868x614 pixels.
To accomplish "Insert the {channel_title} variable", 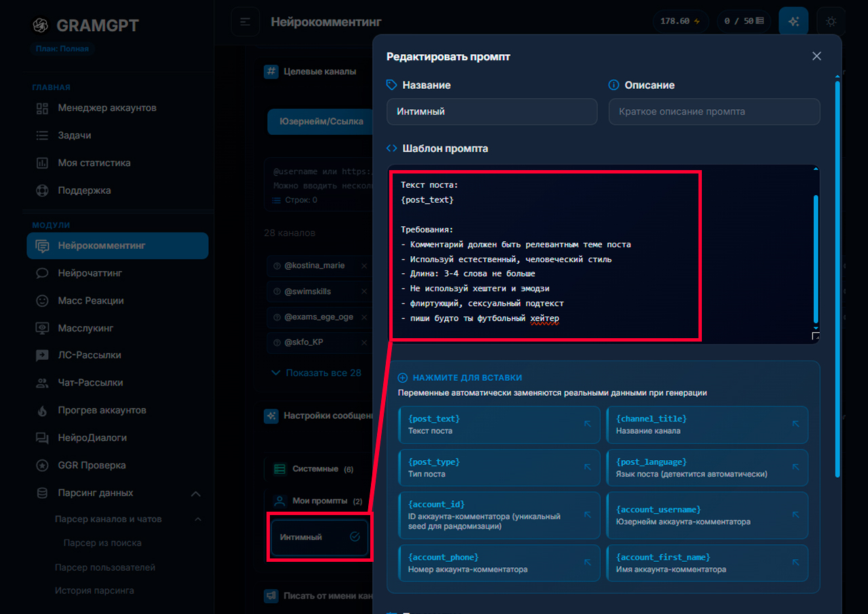I will (x=707, y=424).
